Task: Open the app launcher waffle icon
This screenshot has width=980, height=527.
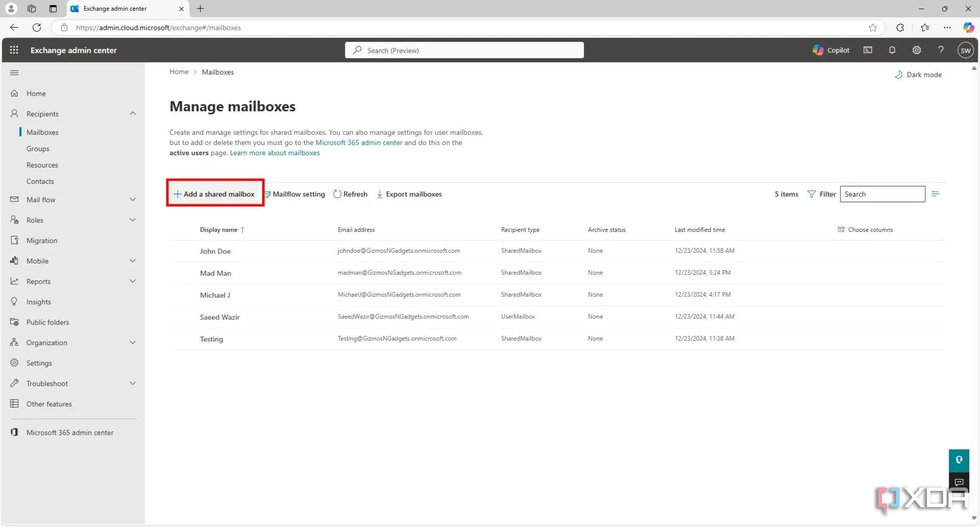Action: (14, 50)
